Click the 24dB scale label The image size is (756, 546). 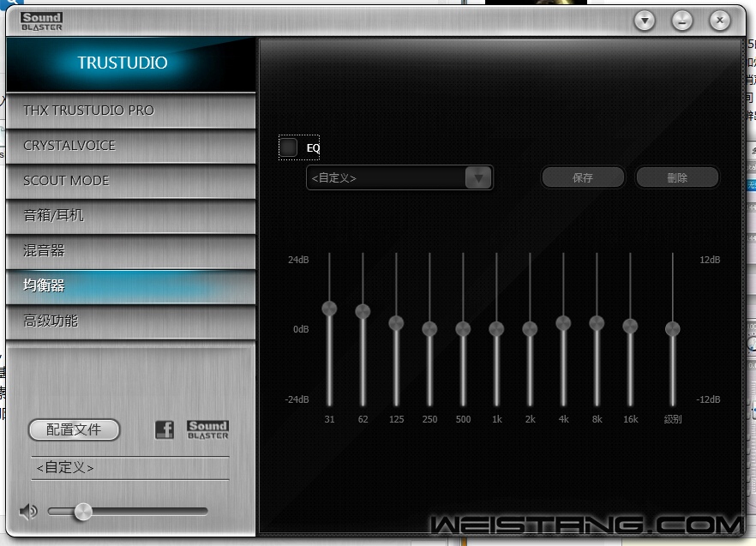(298, 260)
